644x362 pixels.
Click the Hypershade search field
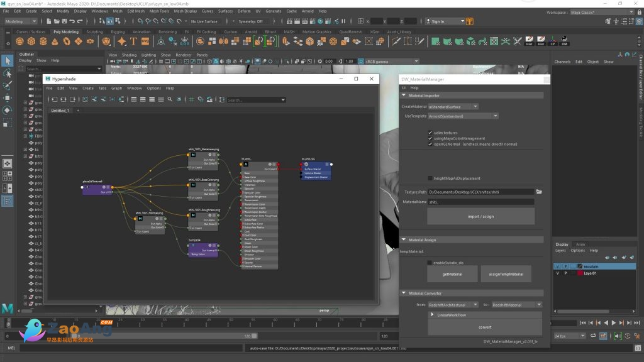pyautogui.click(x=257, y=100)
